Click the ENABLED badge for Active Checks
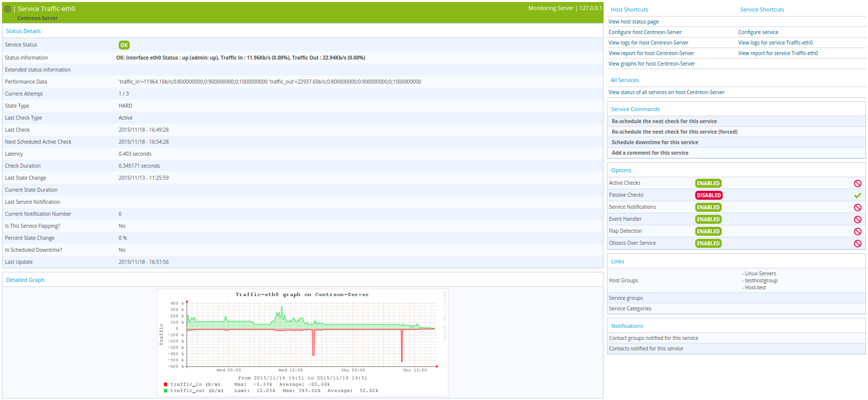The height and width of the screenshot is (400, 868). click(708, 183)
